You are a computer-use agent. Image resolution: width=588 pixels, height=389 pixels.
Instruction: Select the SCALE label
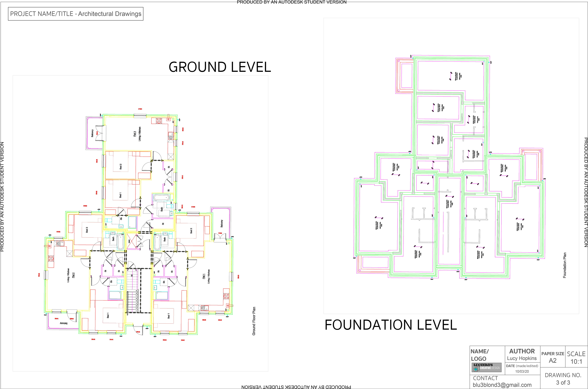click(576, 354)
